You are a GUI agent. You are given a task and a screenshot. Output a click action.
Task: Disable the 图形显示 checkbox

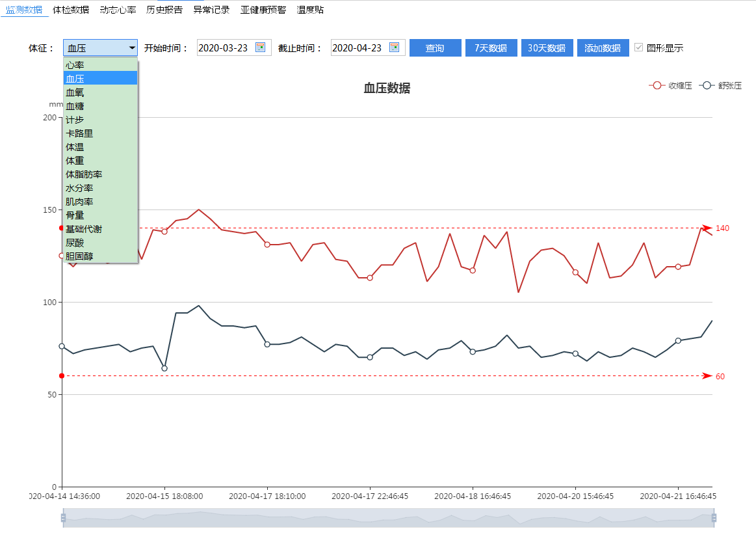tap(639, 47)
